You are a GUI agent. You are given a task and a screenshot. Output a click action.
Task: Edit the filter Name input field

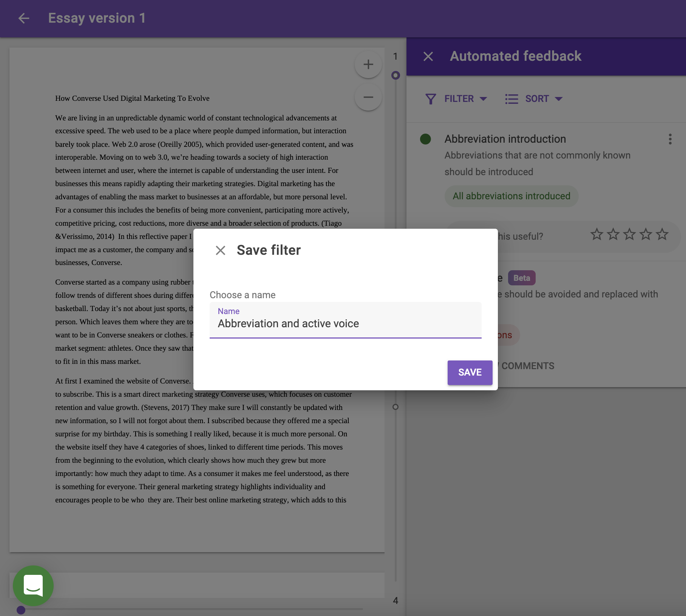pyautogui.click(x=346, y=320)
